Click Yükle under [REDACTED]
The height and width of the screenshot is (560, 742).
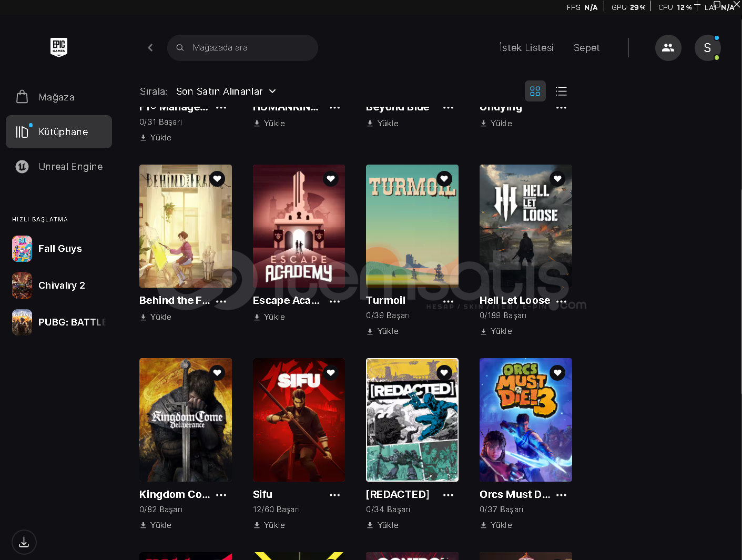(x=383, y=525)
